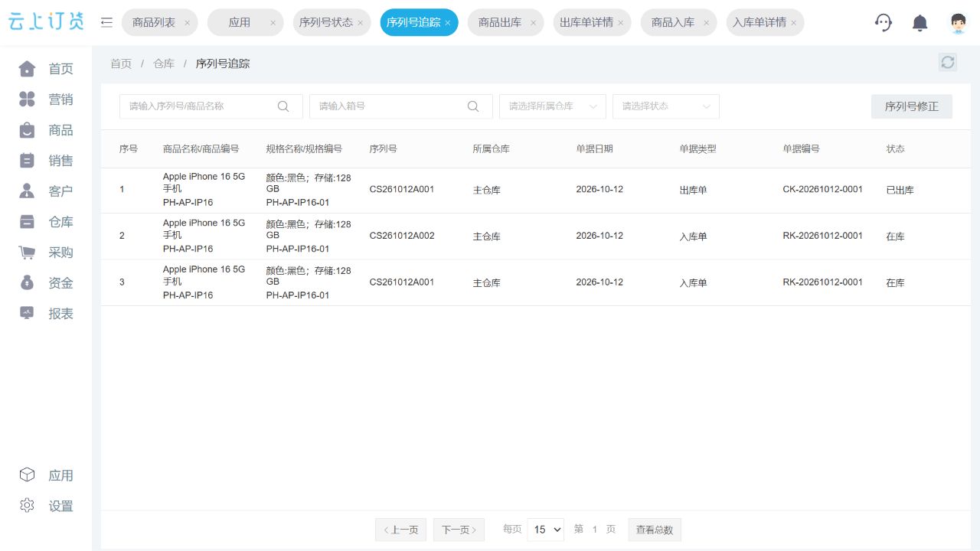Close the 商品列表 tab

click(x=187, y=23)
